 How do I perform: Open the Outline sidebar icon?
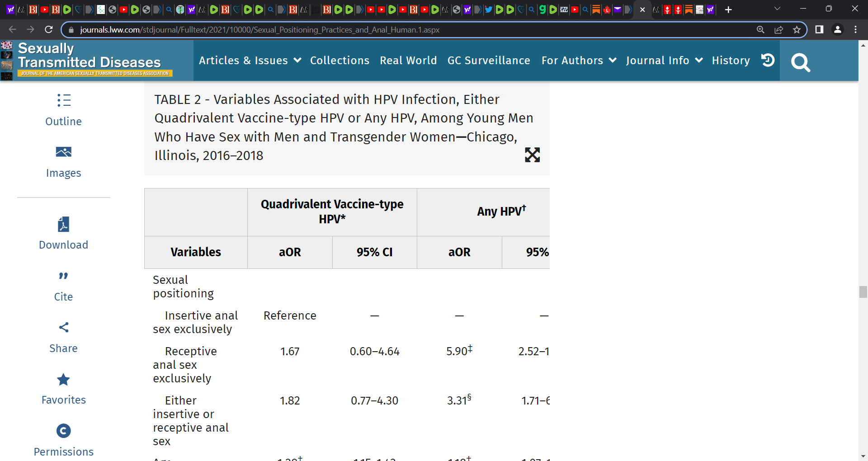coord(64,100)
